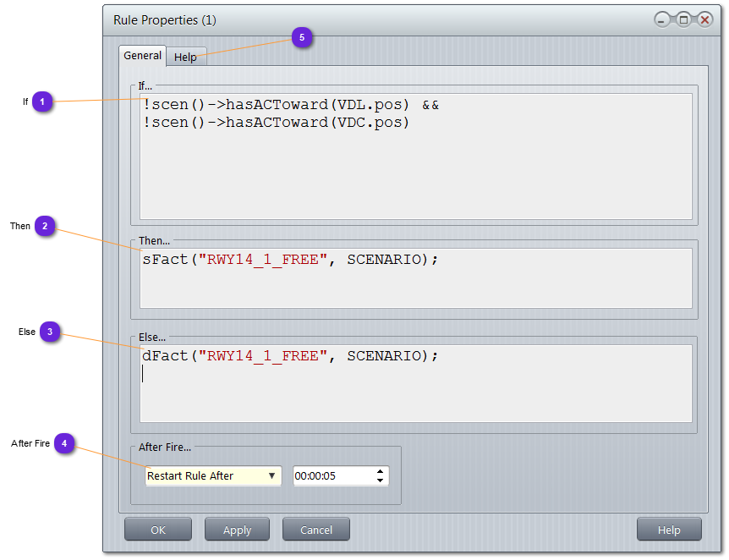Screen dimensions: 729x560
Task: Switch to the Help tab
Action: [185, 57]
